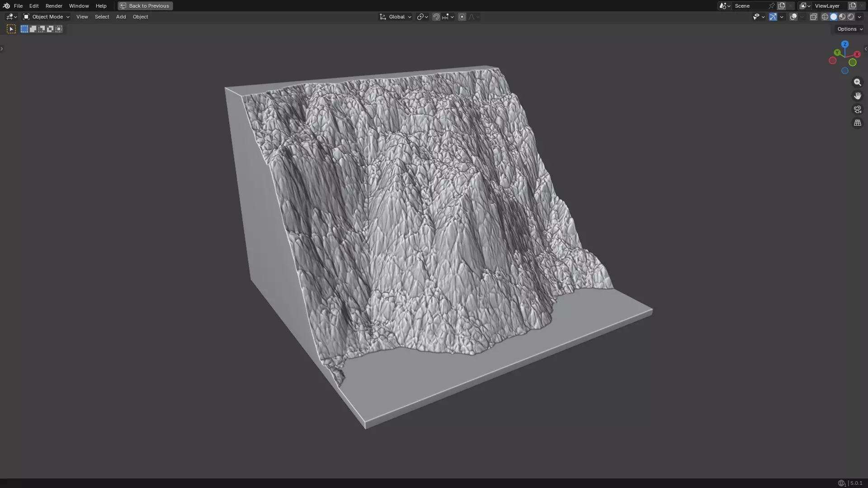Expand the Options dropdown
The height and width of the screenshot is (488, 868).
point(849,29)
